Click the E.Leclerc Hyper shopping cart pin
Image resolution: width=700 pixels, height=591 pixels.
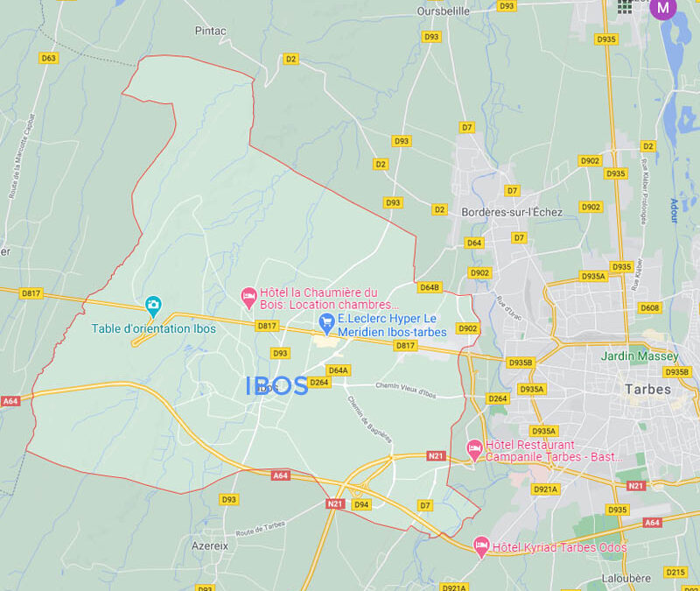click(x=326, y=324)
